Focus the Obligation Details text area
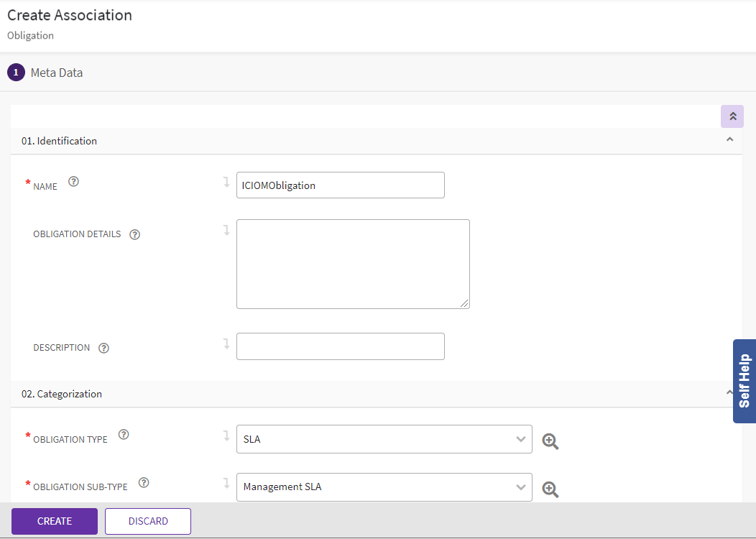756x539 pixels. coord(353,264)
